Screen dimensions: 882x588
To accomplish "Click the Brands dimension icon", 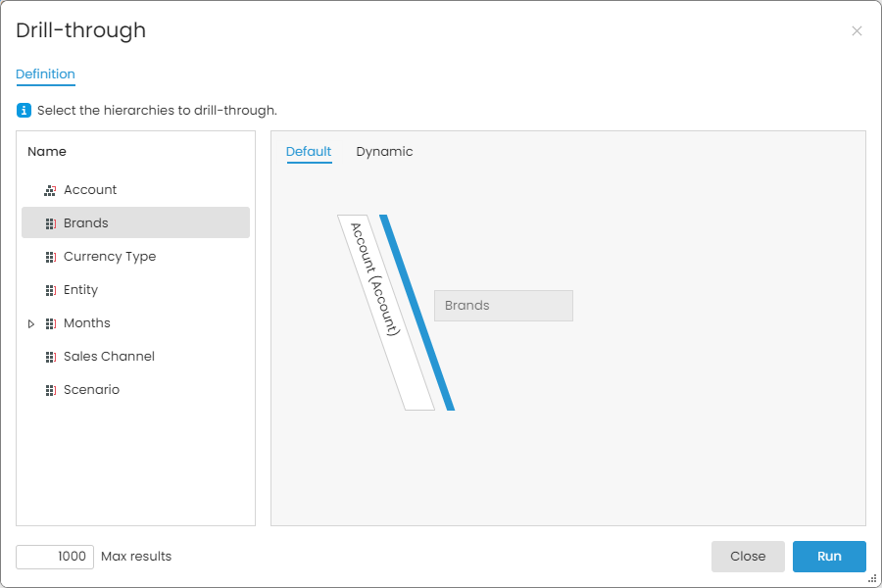I will pos(51,223).
